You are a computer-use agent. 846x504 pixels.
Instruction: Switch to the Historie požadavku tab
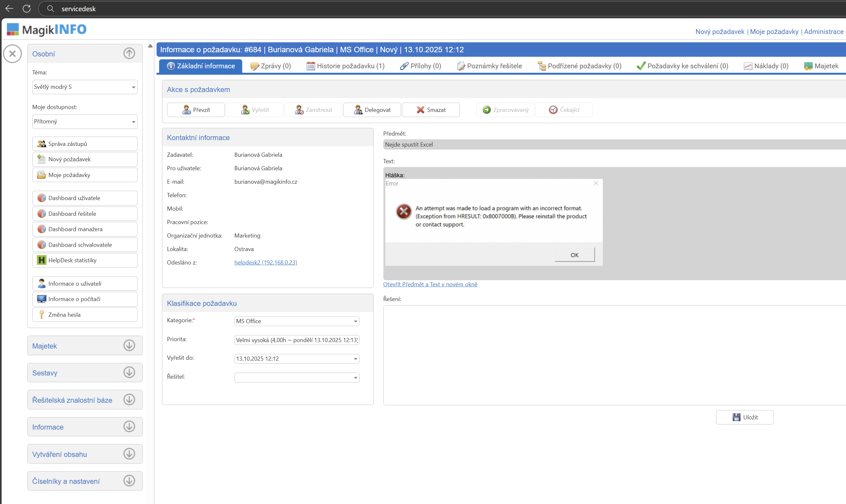click(346, 66)
